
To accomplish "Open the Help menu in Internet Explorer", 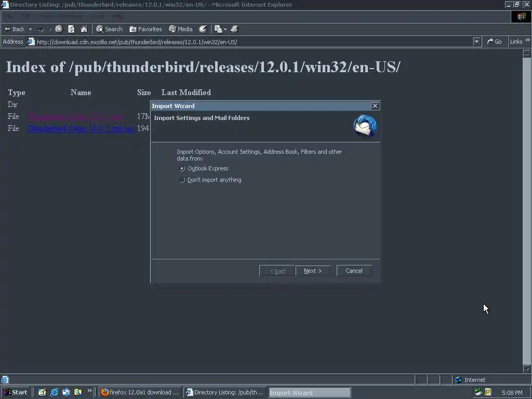I will coord(117,16).
